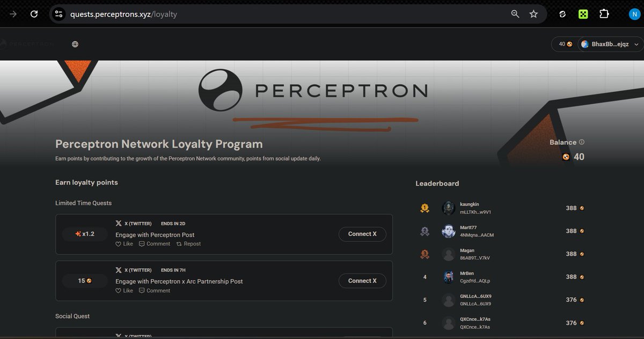644x339 pixels.
Task: Click wallet address 4NMqna...AACM
Action: [x=477, y=235]
